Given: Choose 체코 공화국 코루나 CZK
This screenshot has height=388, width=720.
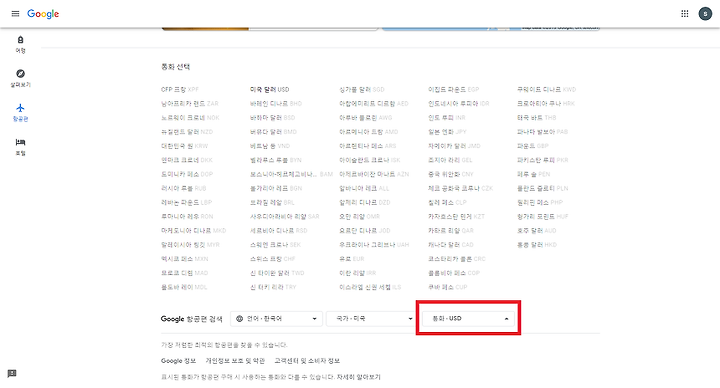Looking at the screenshot, I should (x=460, y=188).
